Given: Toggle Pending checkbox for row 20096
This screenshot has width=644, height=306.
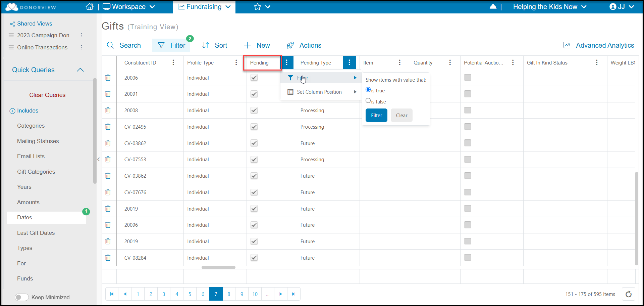Looking at the screenshot, I should [x=254, y=225].
